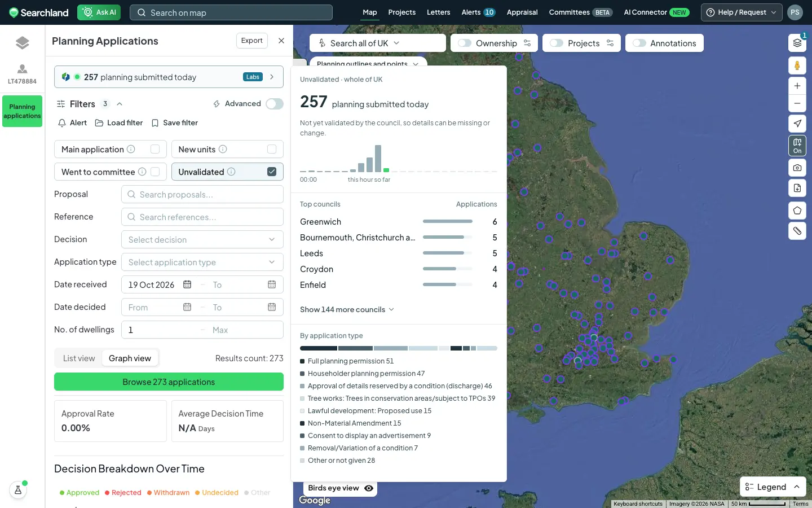The height and width of the screenshot is (508, 812).
Task: Expand the Legend panel
Action: [773, 487]
